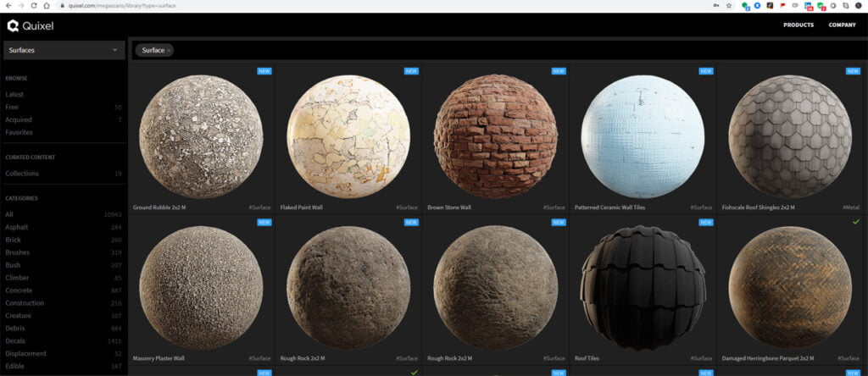Select the Climber category

[17, 278]
